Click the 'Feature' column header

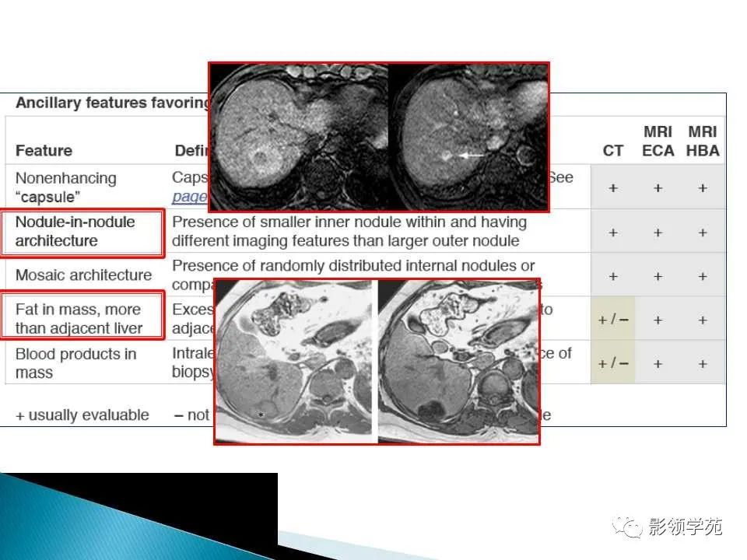[x=44, y=150]
